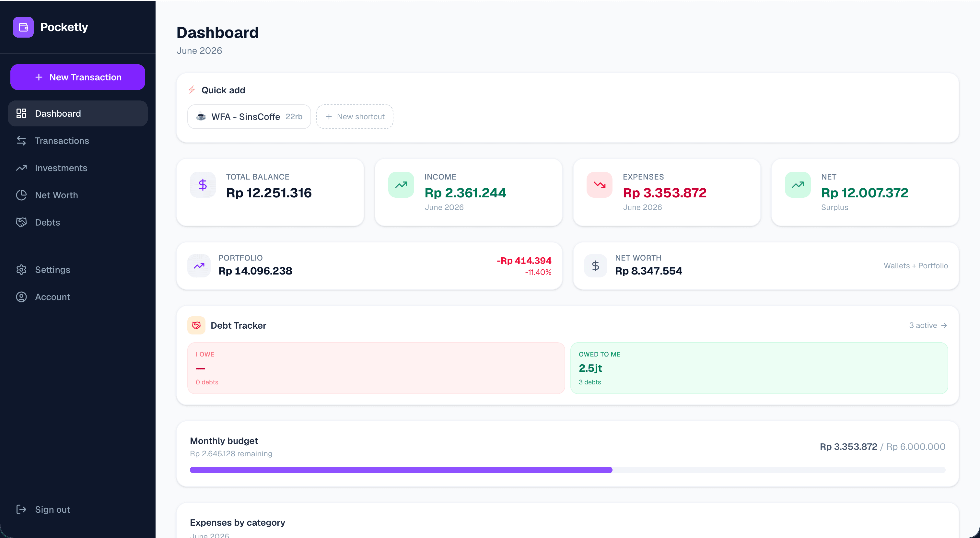Create a New Transaction

click(77, 77)
